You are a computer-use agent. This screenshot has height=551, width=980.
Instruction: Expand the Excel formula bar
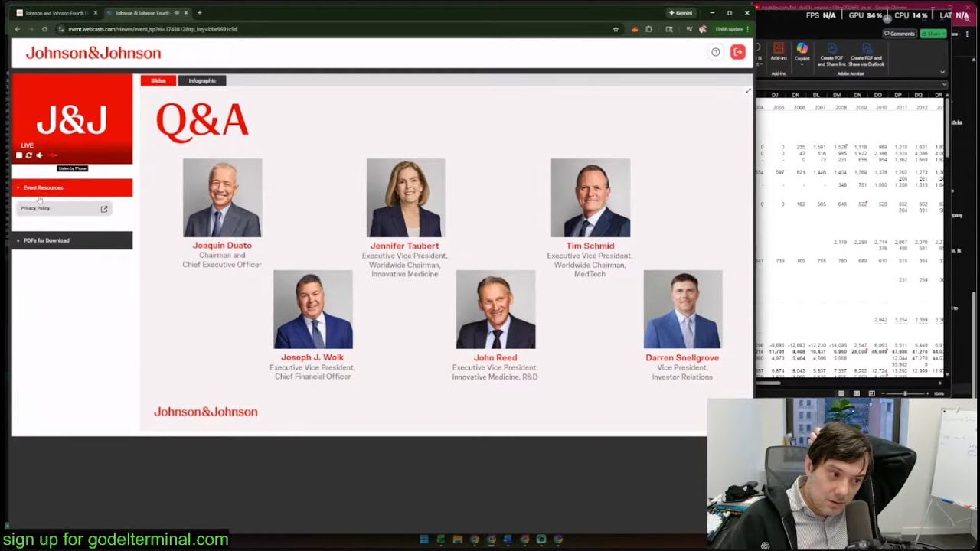click(944, 84)
